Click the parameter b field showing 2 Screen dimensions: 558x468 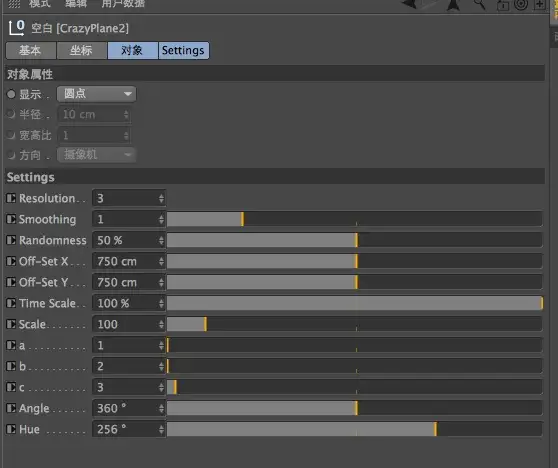pos(129,366)
